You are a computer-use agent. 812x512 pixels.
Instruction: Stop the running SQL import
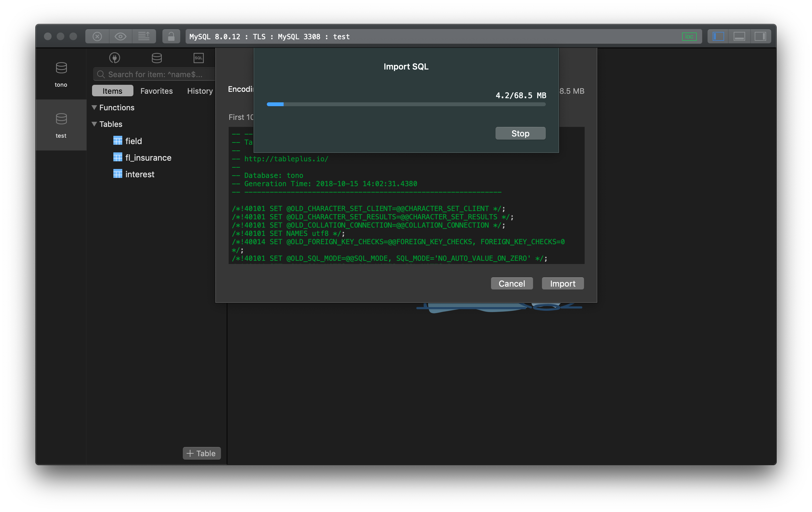520,133
